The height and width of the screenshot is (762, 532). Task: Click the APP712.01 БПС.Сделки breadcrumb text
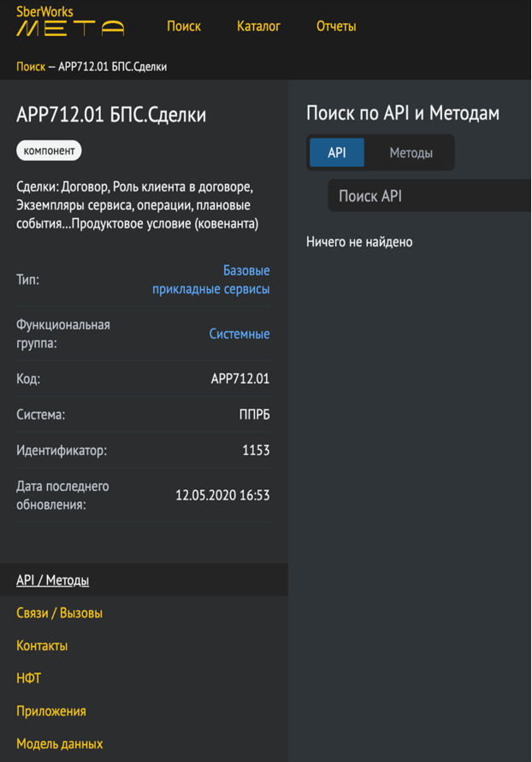[x=112, y=67]
